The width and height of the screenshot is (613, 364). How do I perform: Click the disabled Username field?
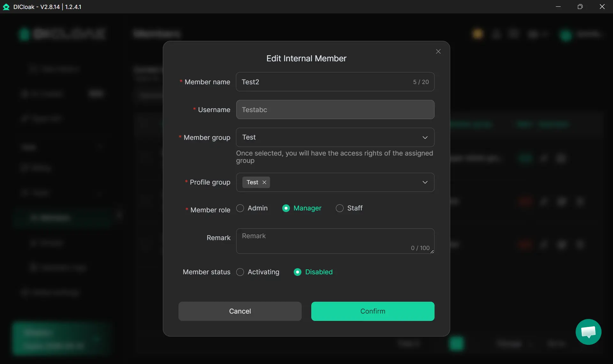[x=335, y=110]
